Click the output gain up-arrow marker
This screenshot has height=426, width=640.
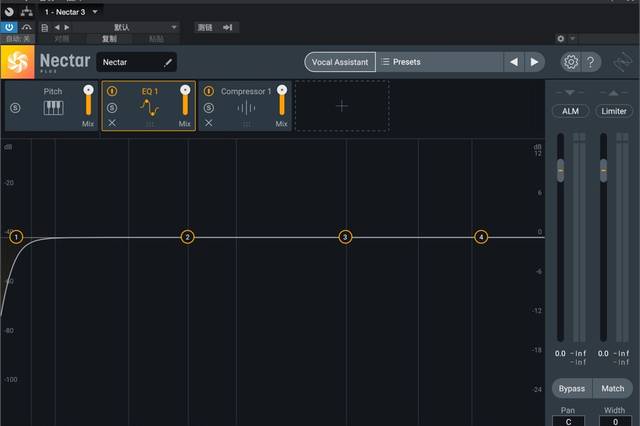click(613, 93)
